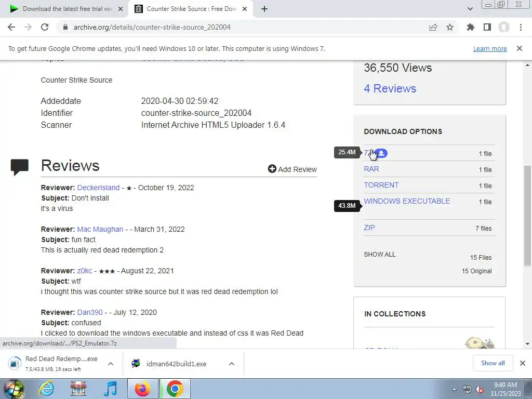Open the Chrome profile avatar
Screen dimensions: 532x399
point(504,27)
